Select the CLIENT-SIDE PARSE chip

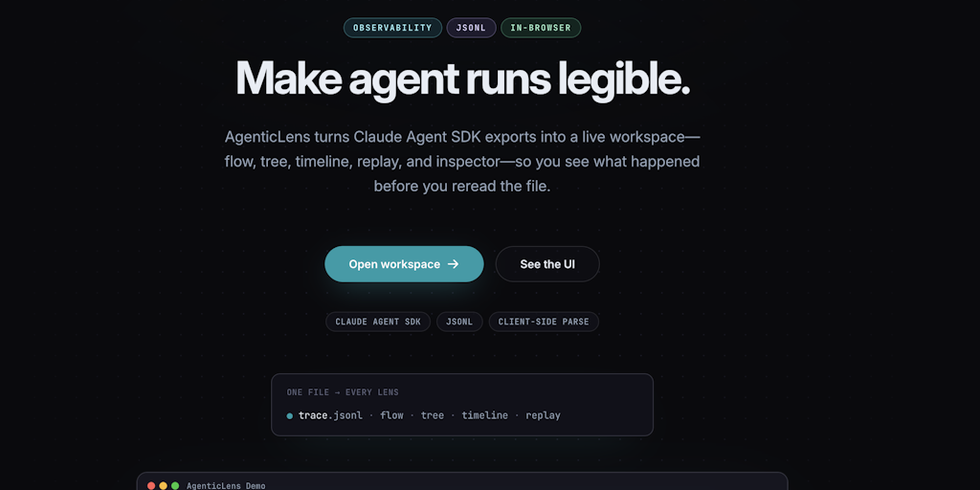pos(544,322)
